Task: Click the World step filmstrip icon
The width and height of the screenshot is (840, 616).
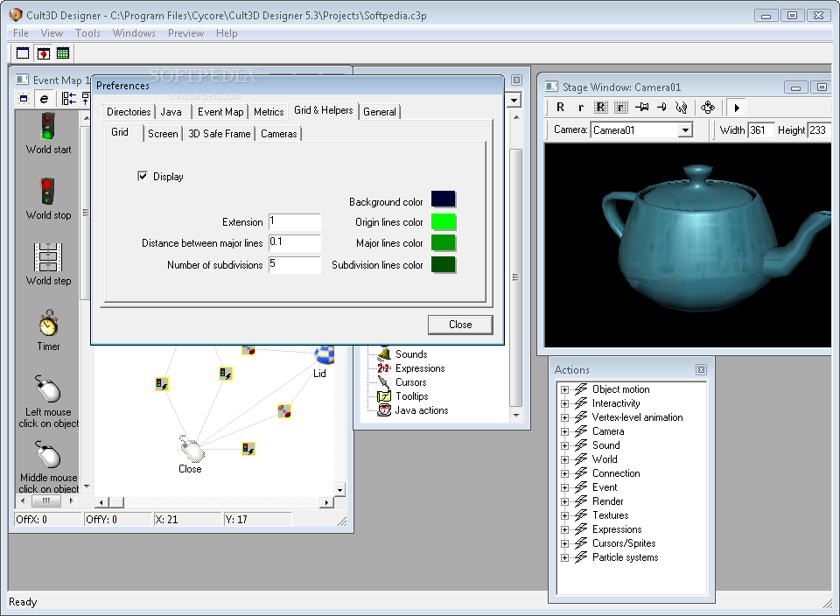Action: click(48, 256)
